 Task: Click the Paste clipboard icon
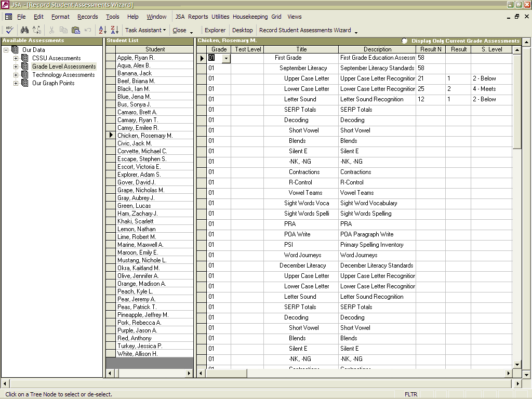coord(76,30)
